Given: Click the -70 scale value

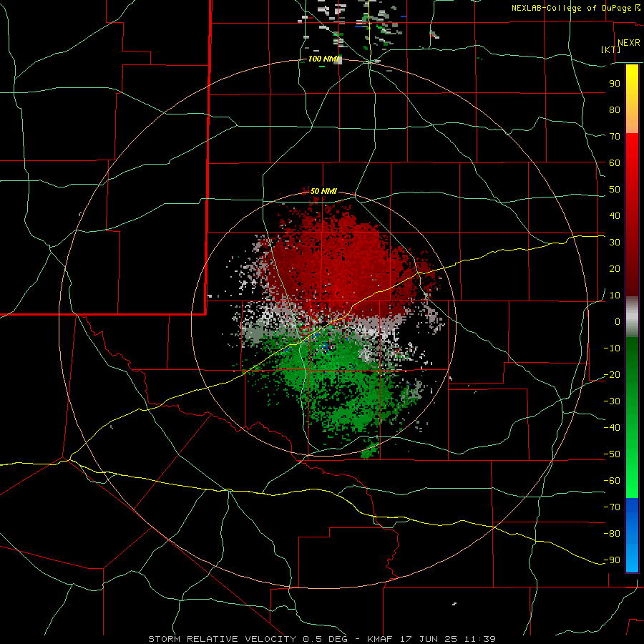Looking at the screenshot, I should click(612, 507).
